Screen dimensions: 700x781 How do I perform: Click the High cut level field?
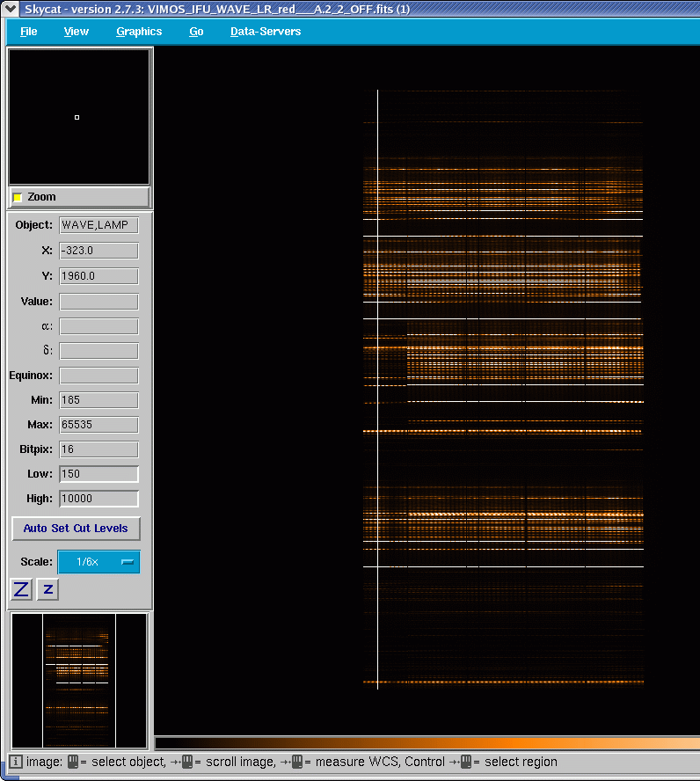click(98, 499)
